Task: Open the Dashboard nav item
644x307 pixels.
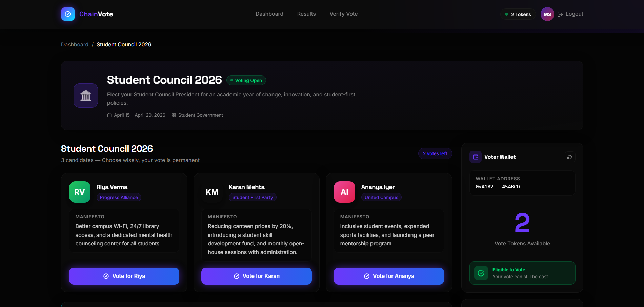Action: click(269, 14)
